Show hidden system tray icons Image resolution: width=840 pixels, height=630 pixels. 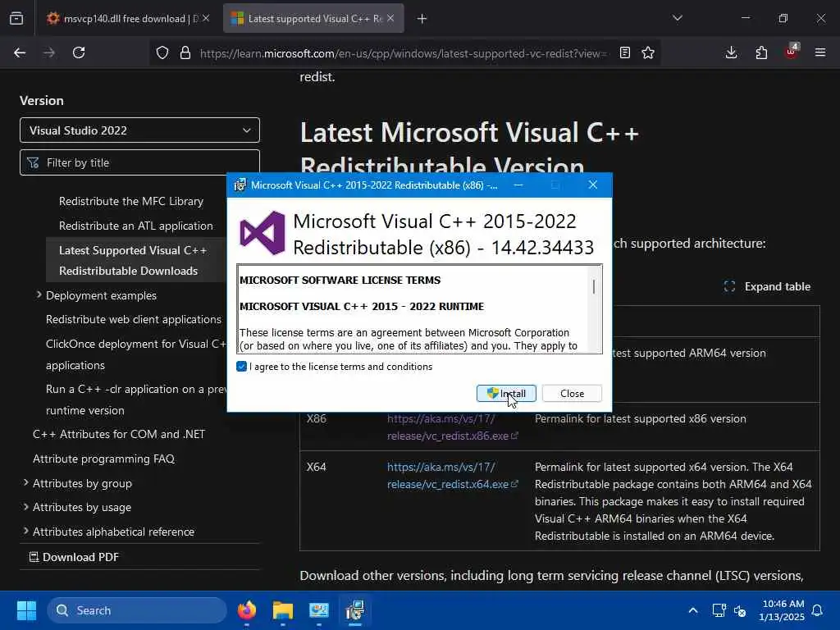point(692,610)
